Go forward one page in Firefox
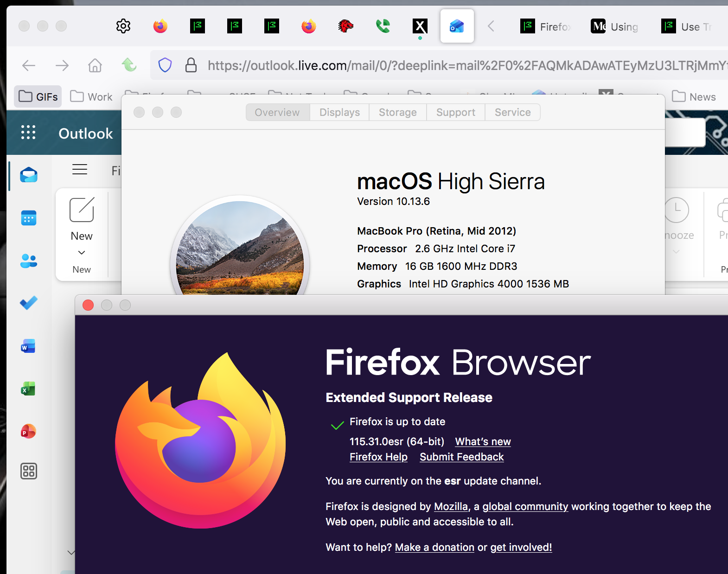The height and width of the screenshot is (574, 728). [x=62, y=65]
